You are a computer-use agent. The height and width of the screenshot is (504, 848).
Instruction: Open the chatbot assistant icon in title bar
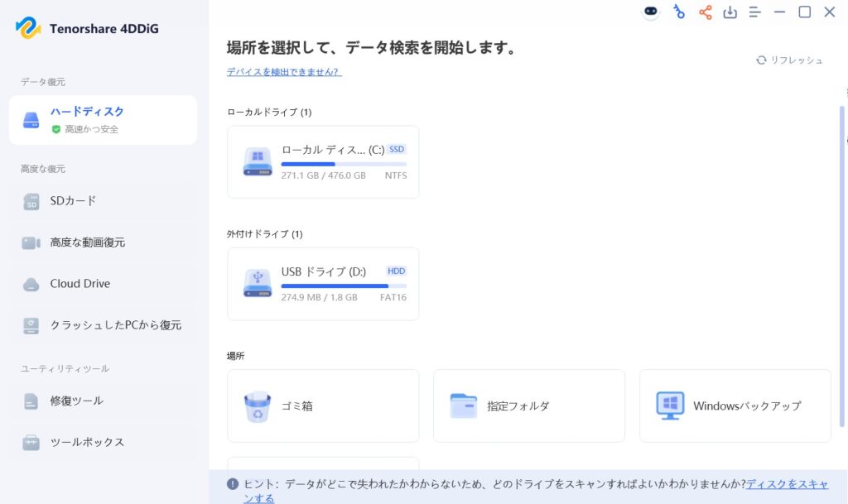point(651,12)
